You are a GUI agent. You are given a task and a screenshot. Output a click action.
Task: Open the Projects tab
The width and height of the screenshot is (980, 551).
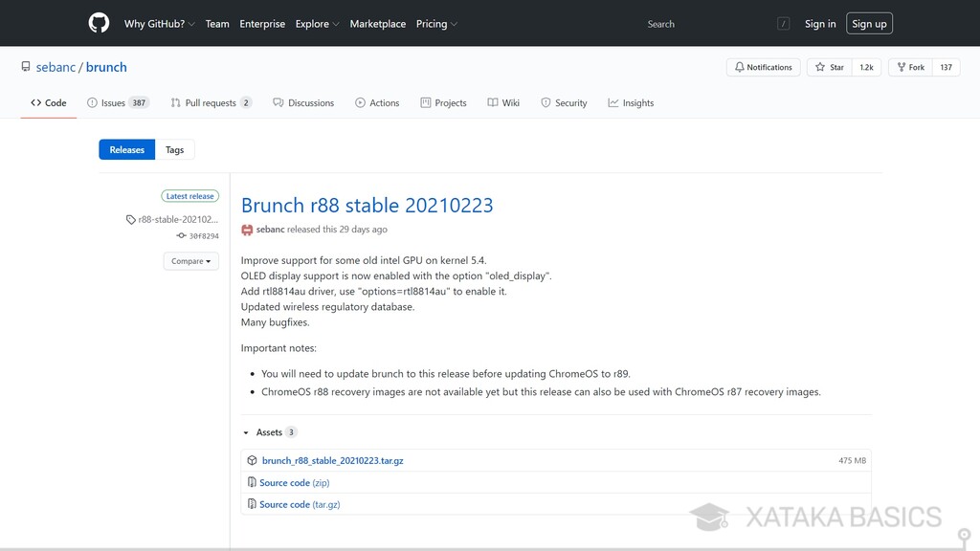443,102
